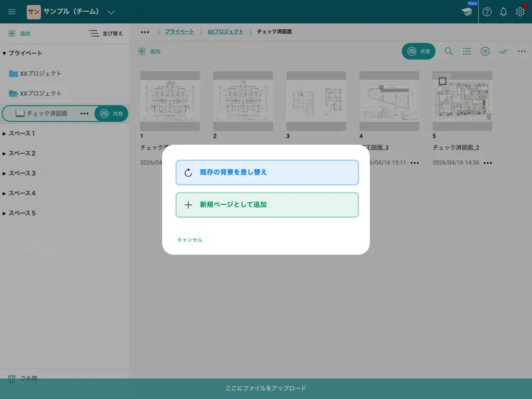Click the sidebar 共有 share button
This screenshot has height=399, width=532.
[x=111, y=114]
